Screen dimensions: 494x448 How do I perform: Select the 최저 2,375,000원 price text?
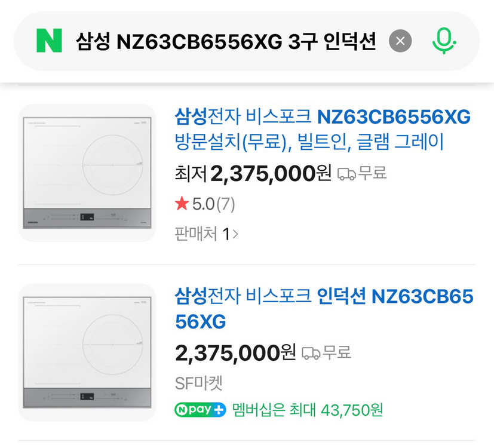point(251,175)
